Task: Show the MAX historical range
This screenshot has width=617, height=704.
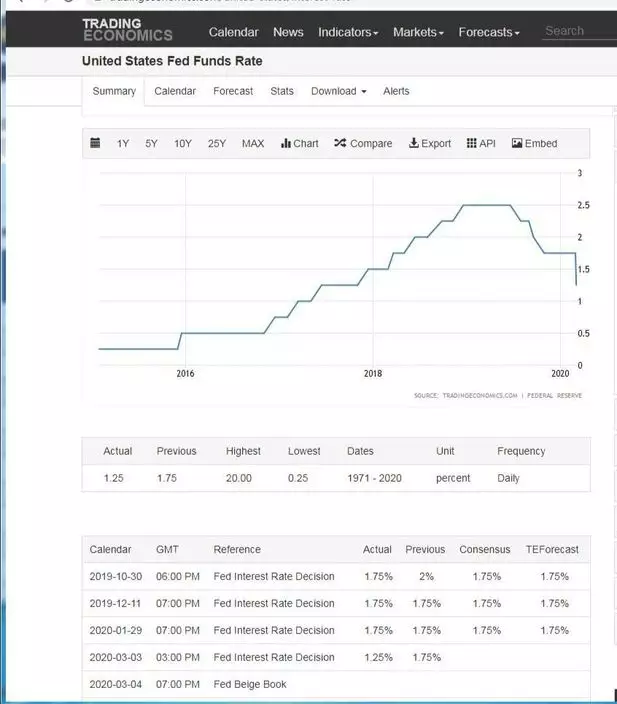Action: click(x=253, y=143)
